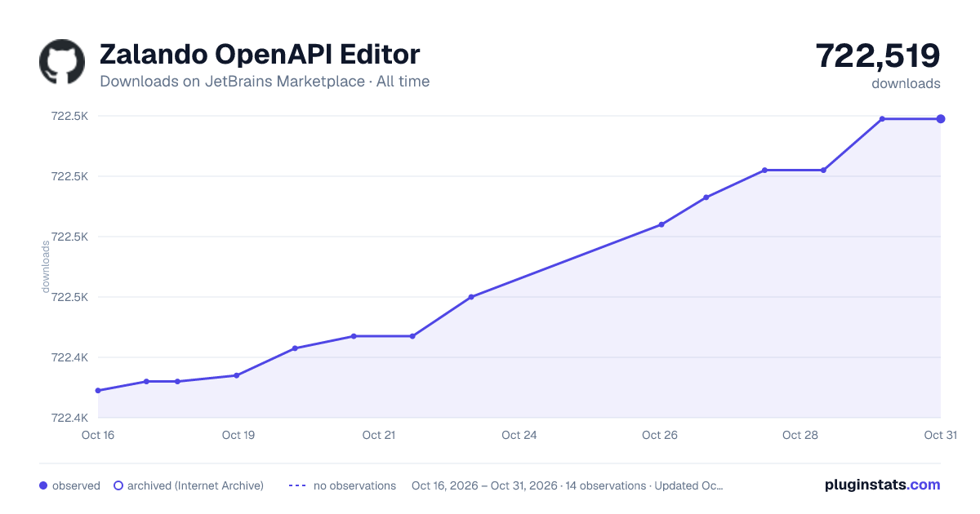Screen dimensions: 980x514
Task: Click the hollow circle icon beside 'archived'
Action: [118, 485]
